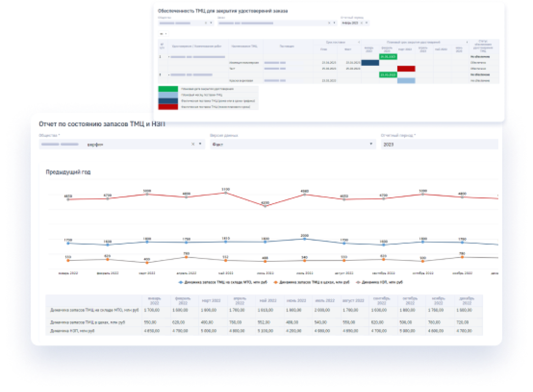The height and width of the screenshot is (392, 533).
Task: Open the Общество dropdown arrow in the order supply window
Action: [211, 23]
